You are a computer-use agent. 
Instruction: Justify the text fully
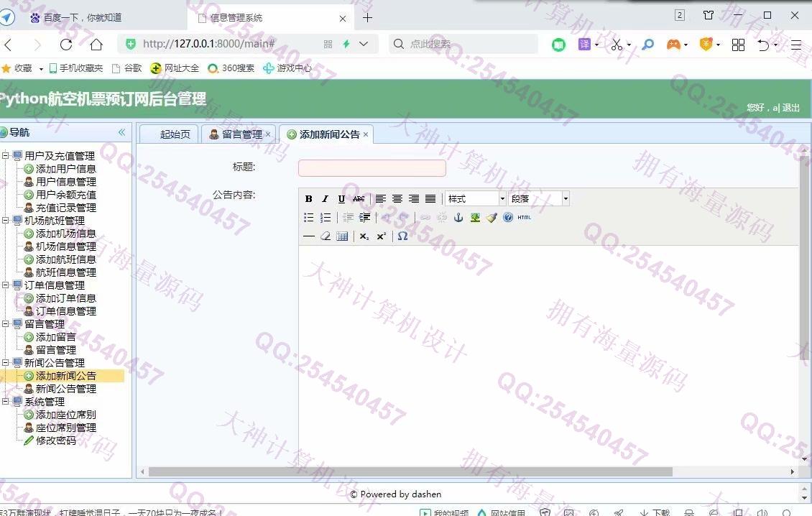coord(430,199)
